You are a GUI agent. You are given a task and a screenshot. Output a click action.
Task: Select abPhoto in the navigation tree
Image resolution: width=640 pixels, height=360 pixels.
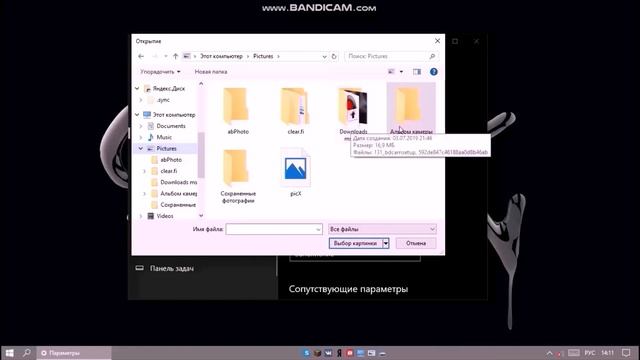(171, 160)
